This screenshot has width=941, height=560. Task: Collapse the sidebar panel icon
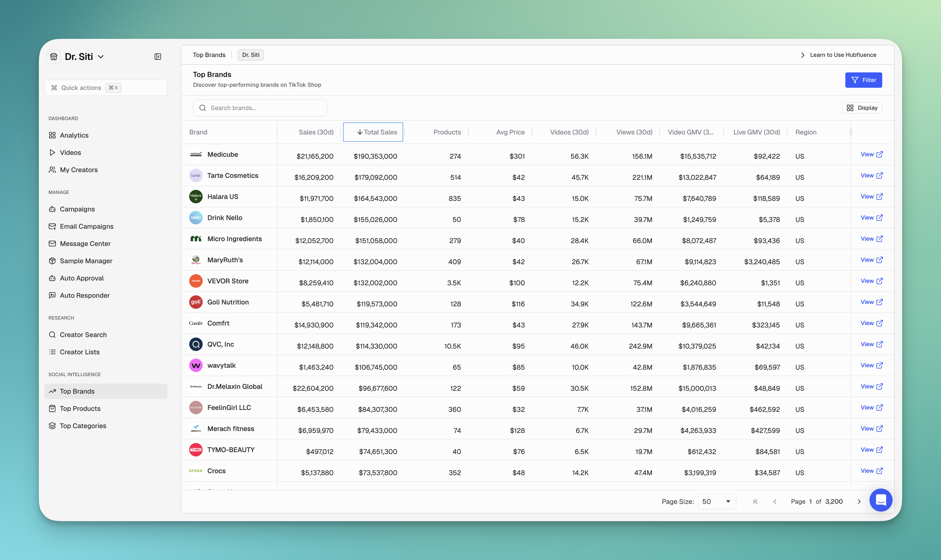pos(158,57)
